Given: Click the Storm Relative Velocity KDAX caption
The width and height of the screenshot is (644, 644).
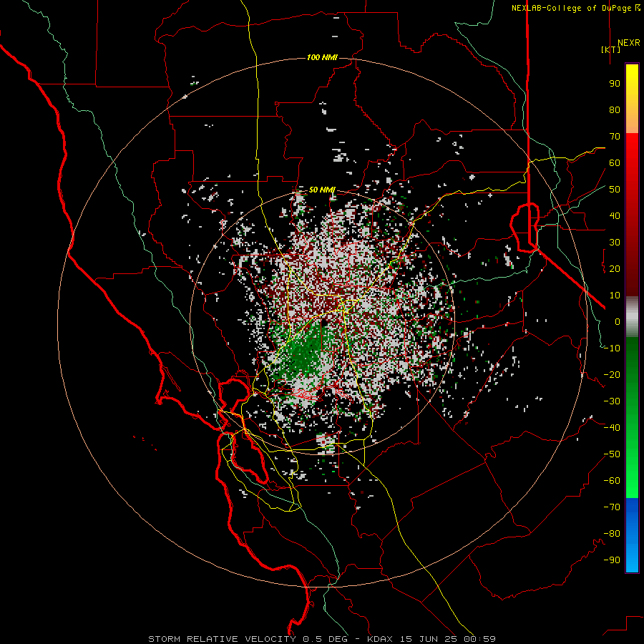Looking at the screenshot, I should [322, 639].
